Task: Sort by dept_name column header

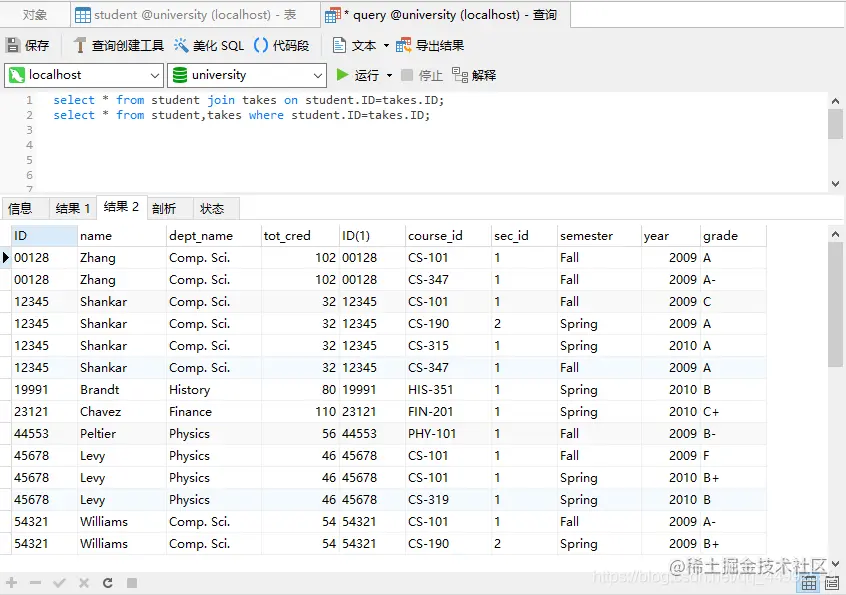Action: (x=214, y=236)
